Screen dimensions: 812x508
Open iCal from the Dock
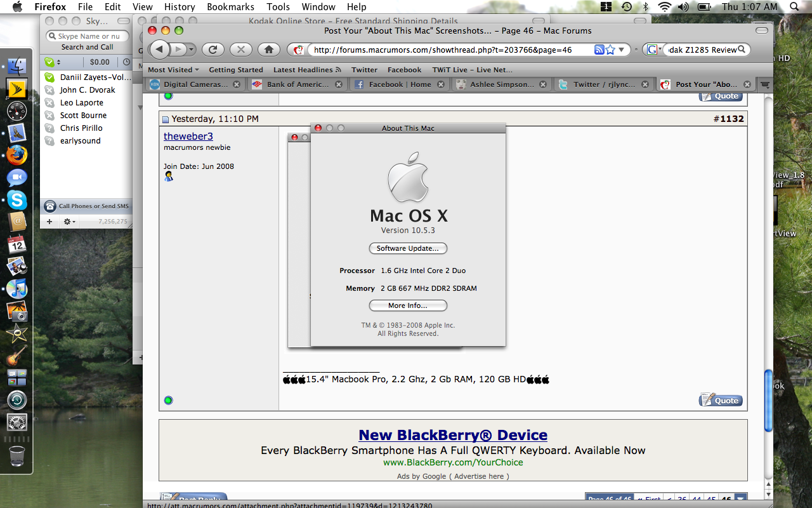(17, 244)
